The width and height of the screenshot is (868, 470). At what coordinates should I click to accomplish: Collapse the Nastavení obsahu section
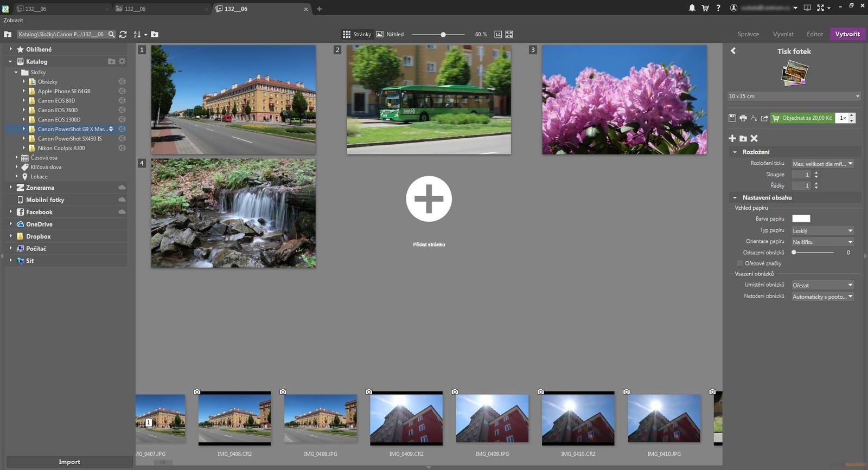tap(735, 198)
